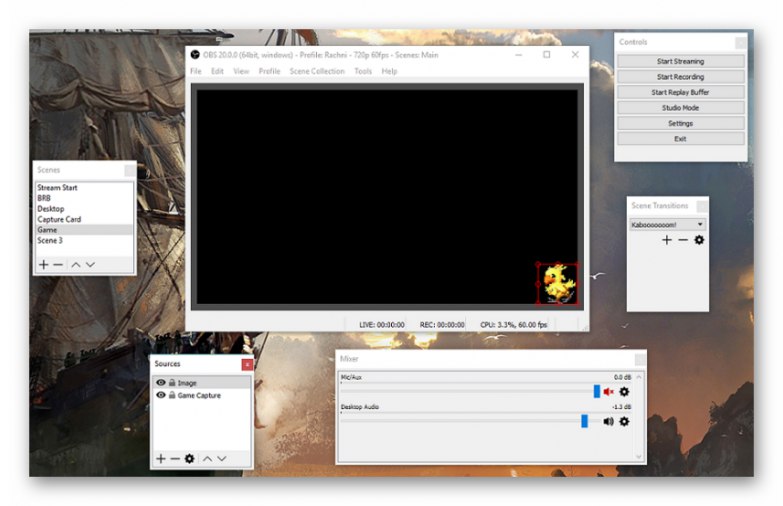Screen dimensions: 783x506
Task: Toggle lock on Game Capture source
Action: pyautogui.click(x=172, y=395)
